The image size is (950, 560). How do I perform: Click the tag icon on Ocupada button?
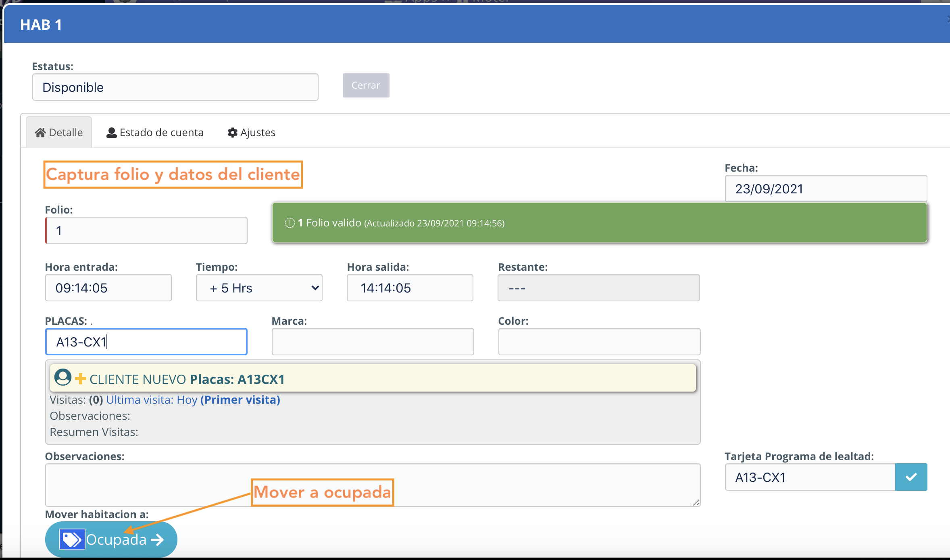coord(72,539)
